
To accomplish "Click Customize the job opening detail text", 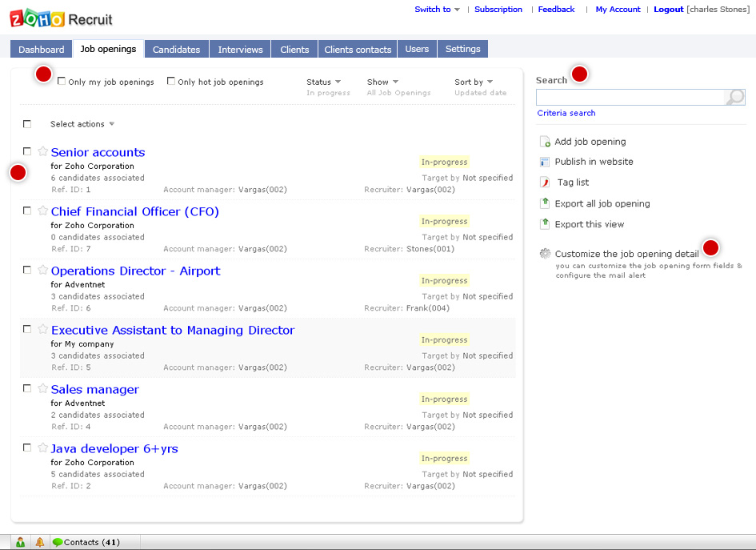I will [626, 254].
